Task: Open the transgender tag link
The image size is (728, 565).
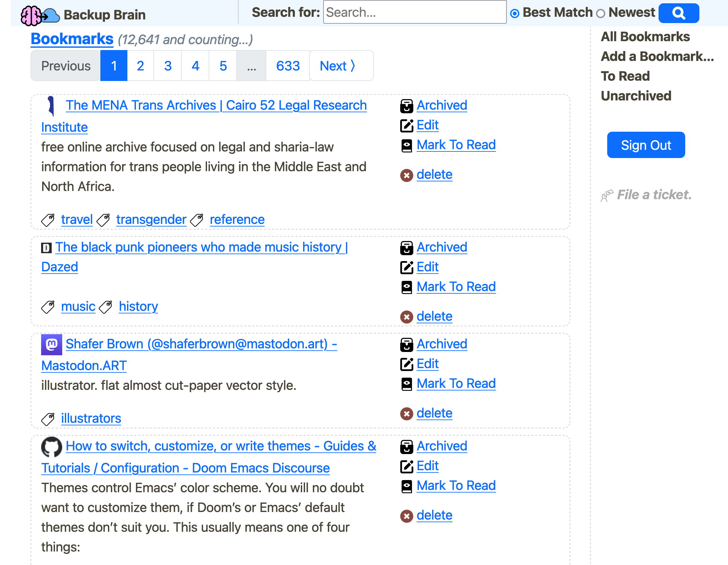Action: [151, 220]
